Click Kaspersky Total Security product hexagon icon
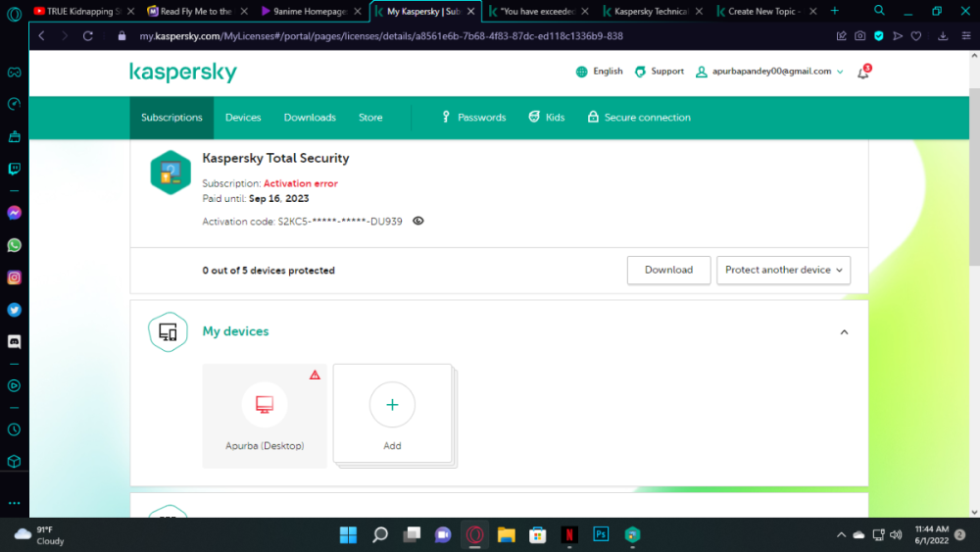980x552 pixels. tap(170, 173)
